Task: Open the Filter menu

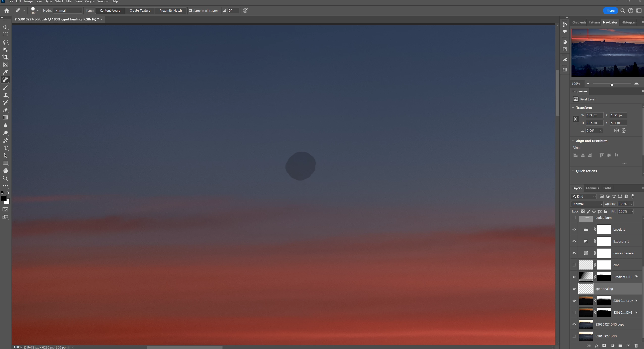Action: (x=69, y=2)
